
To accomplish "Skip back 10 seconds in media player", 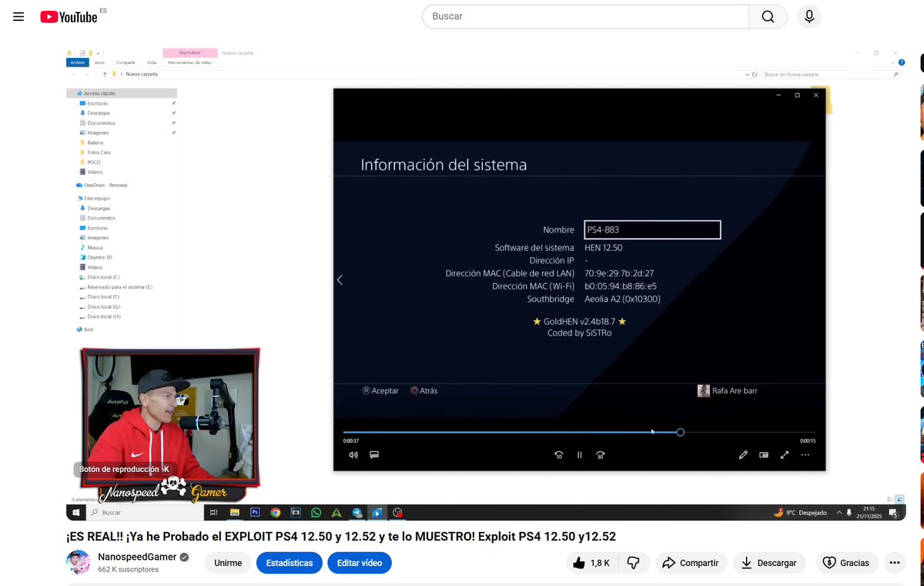I will tap(559, 455).
